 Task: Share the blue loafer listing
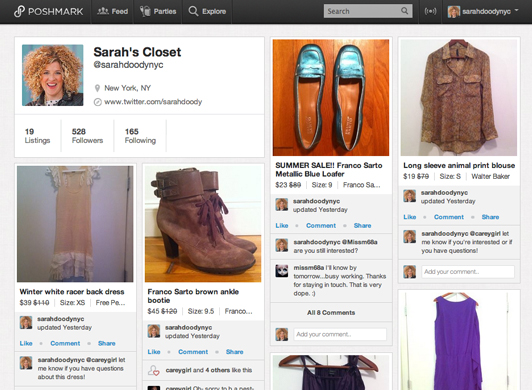point(362,225)
